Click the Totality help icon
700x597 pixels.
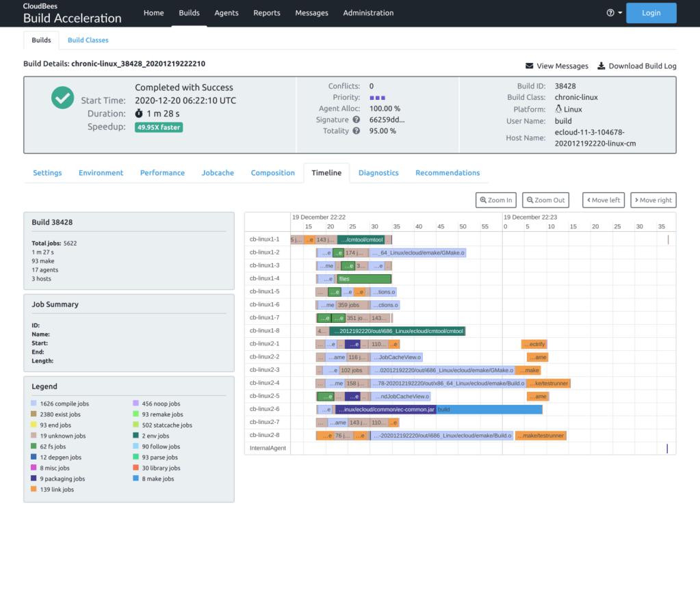356,131
